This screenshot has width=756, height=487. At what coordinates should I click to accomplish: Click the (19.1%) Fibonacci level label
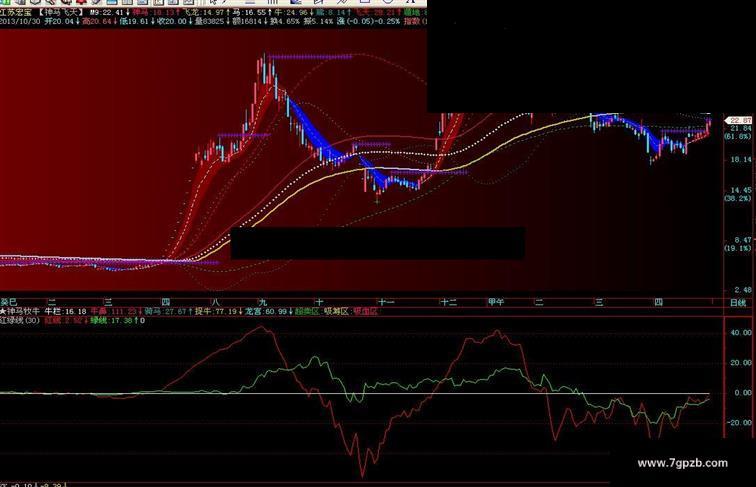[738, 248]
